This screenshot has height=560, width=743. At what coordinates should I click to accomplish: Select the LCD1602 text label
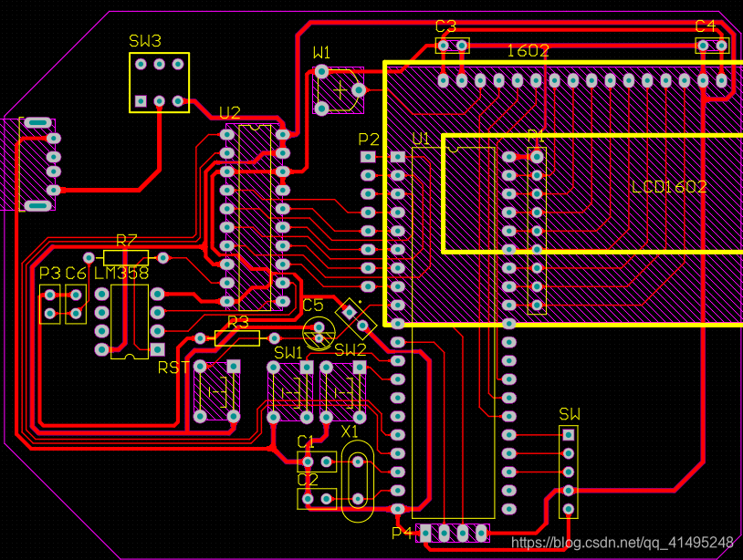(x=669, y=187)
